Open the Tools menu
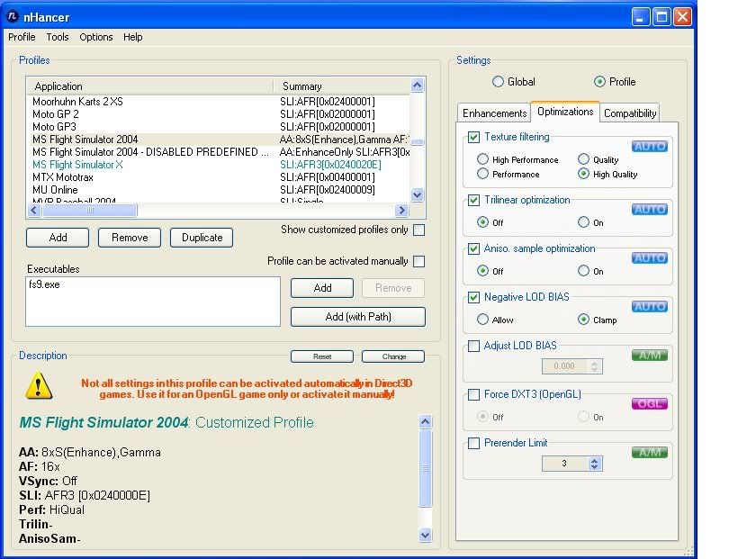Image resolution: width=756 pixels, height=559 pixels. click(58, 37)
